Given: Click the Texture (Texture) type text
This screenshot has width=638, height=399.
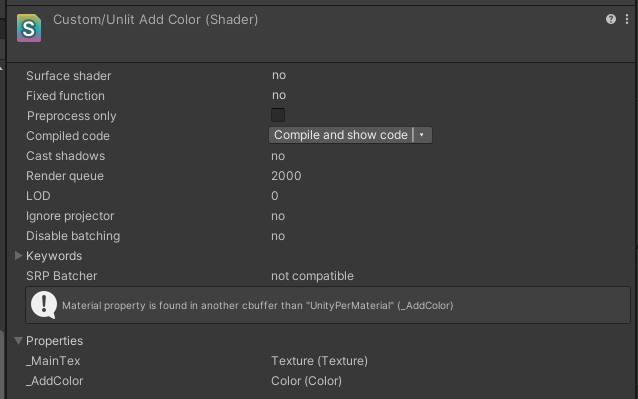Looking at the screenshot, I should [319, 361].
